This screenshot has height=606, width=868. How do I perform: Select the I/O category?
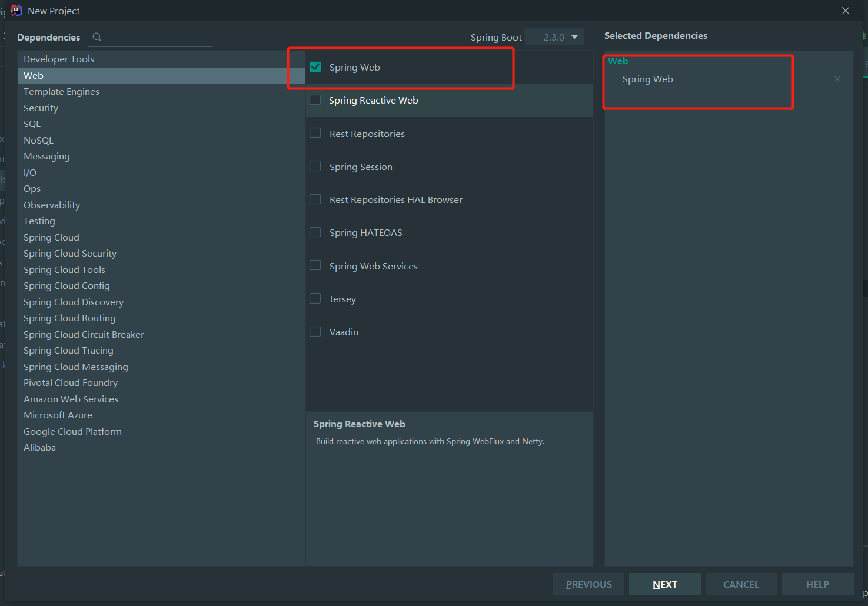[161, 172]
